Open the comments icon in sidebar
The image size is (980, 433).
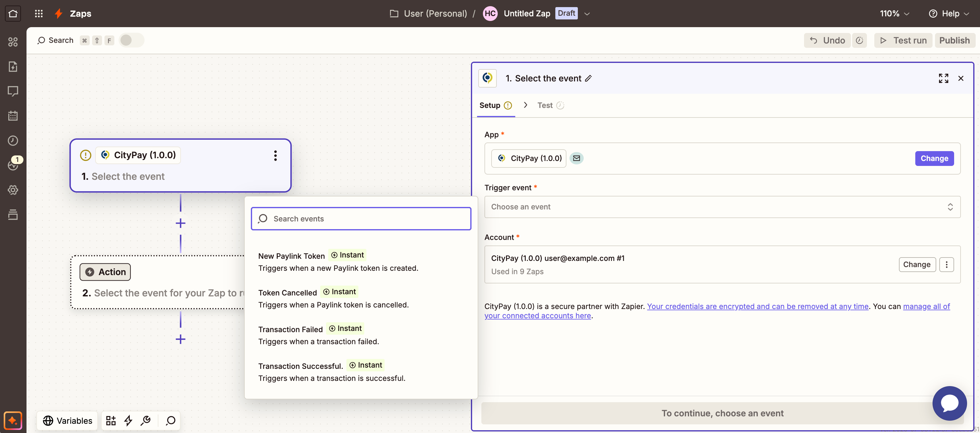click(x=13, y=91)
